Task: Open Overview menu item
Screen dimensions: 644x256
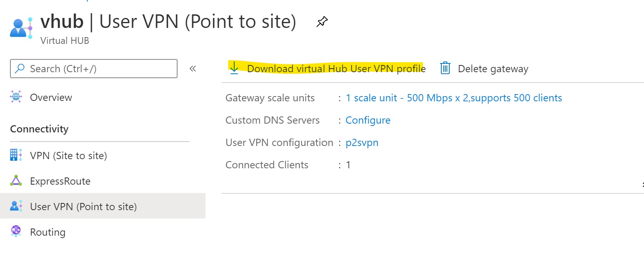Action: click(x=51, y=97)
